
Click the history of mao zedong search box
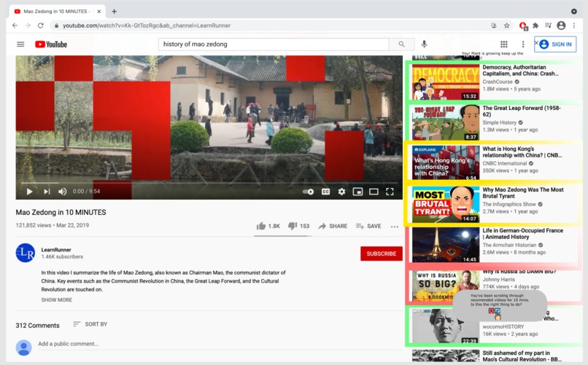tap(274, 44)
